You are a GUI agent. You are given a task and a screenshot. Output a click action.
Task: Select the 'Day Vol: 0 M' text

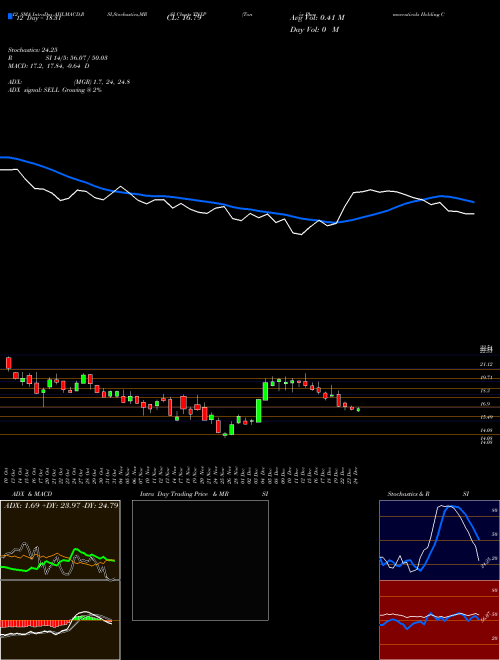(314, 30)
